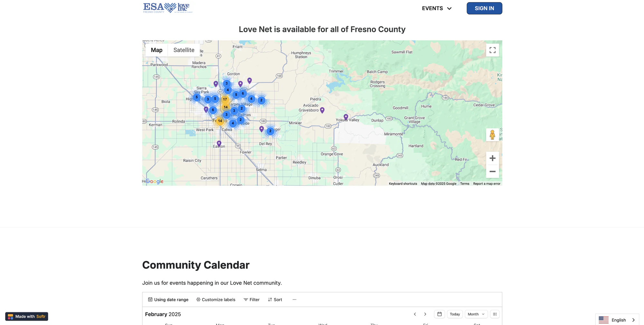644x325 pixels.
Task: Open the Filter option in calendar toolbar
Action: (251, 300)
